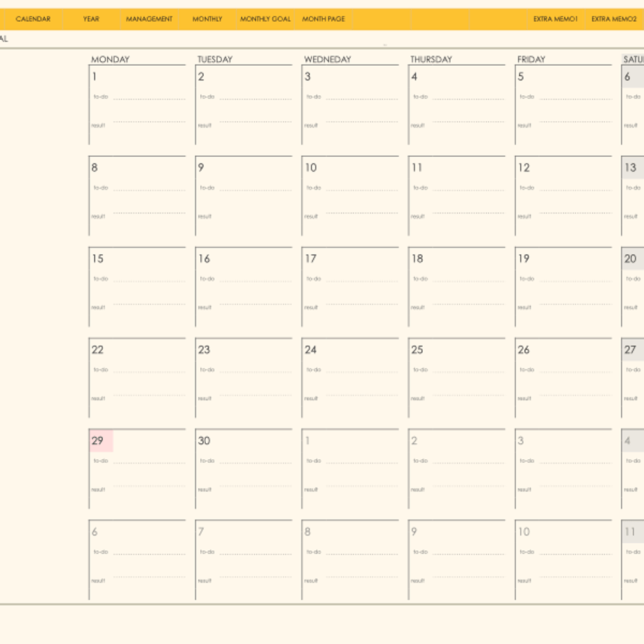644x644 pixels.
Task: Go to day 27 page
Action: point(630,350)
